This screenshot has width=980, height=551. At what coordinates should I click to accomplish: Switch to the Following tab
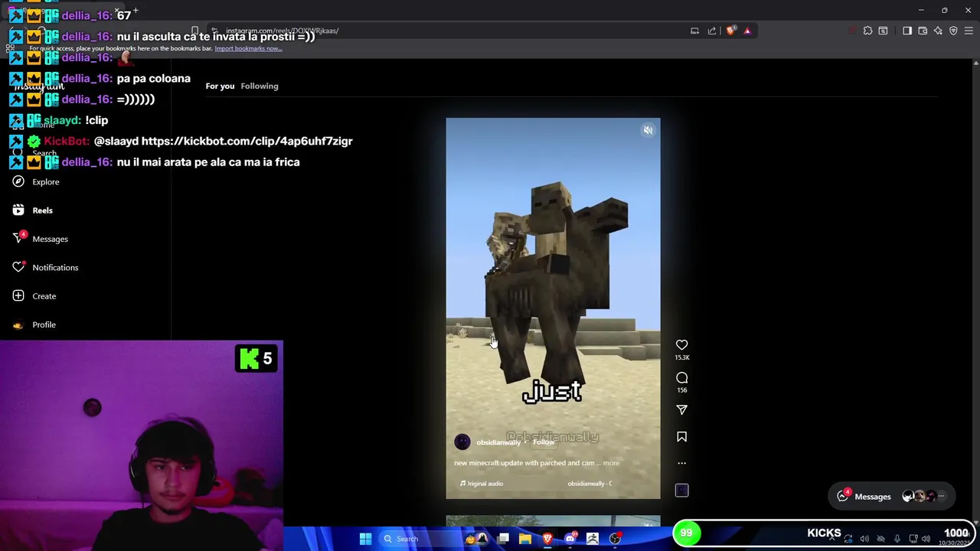click(260, 86)
